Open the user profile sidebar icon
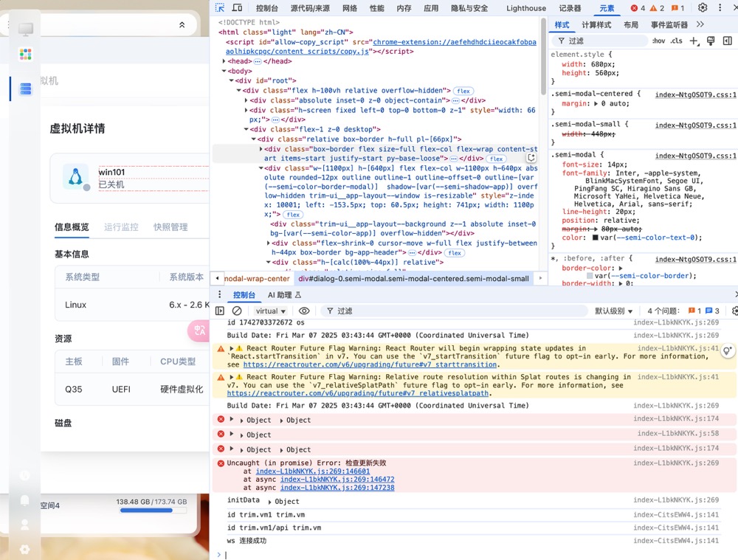738x560 pixels. coord(25,525)
